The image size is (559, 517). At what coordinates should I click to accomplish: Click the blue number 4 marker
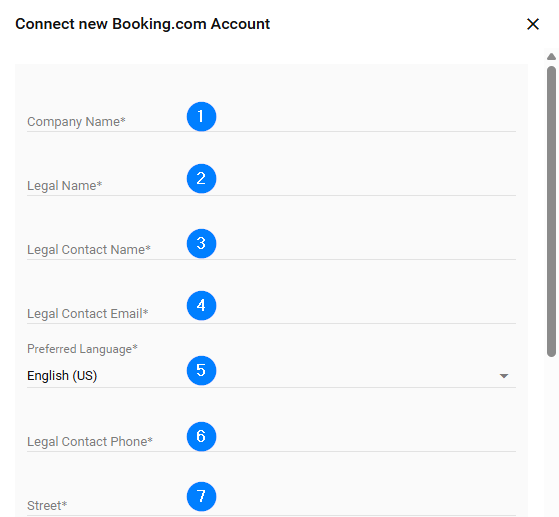pyautogui.click(x=201, y=306)
